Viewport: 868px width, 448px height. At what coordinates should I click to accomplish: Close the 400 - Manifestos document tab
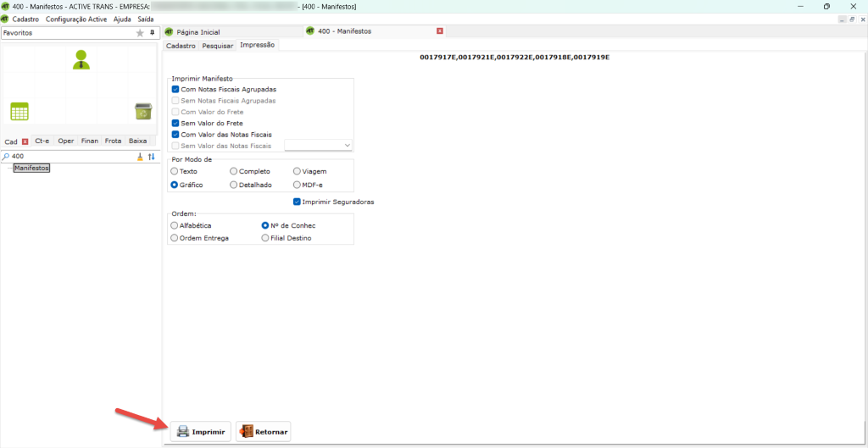pyautogui.click(x=439, y=31)
